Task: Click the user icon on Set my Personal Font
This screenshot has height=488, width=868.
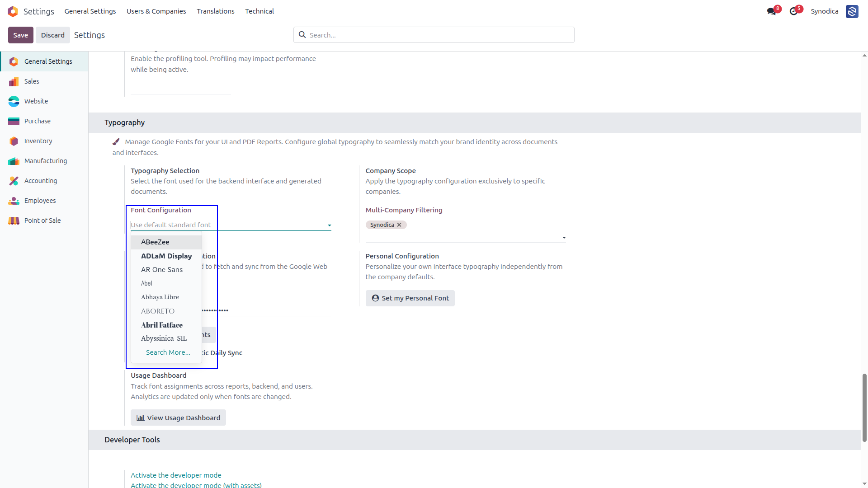Action: pyautogui.click(x=375, y=298)
